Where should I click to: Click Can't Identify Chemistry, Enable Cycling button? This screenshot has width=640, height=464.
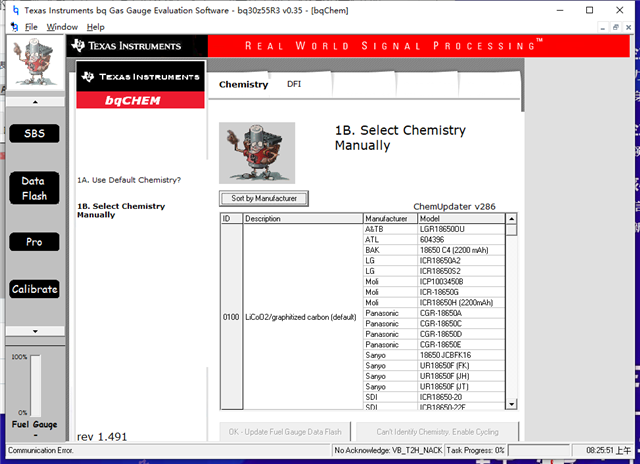point(437,432)
